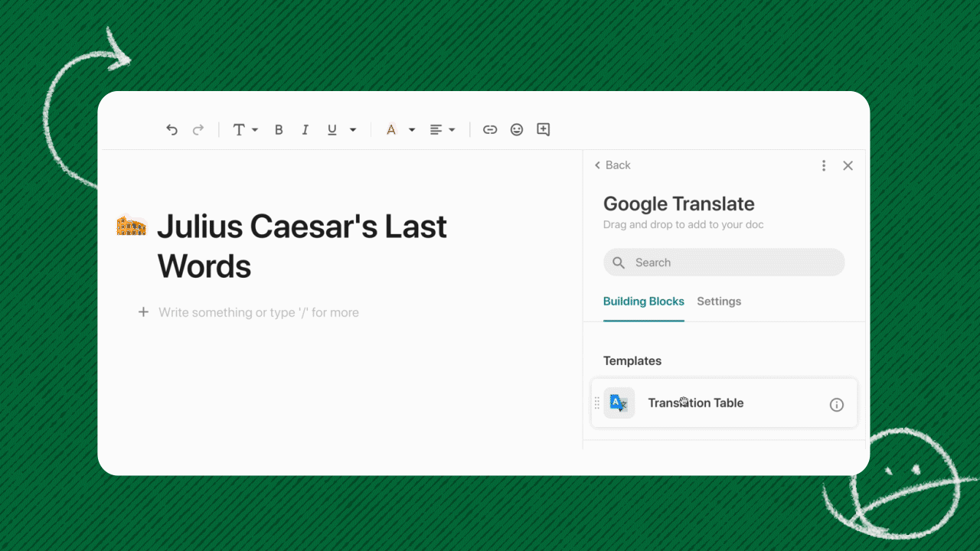Toggle italic formatting
This screenshot has width=980, height=551.
point(305,130)
